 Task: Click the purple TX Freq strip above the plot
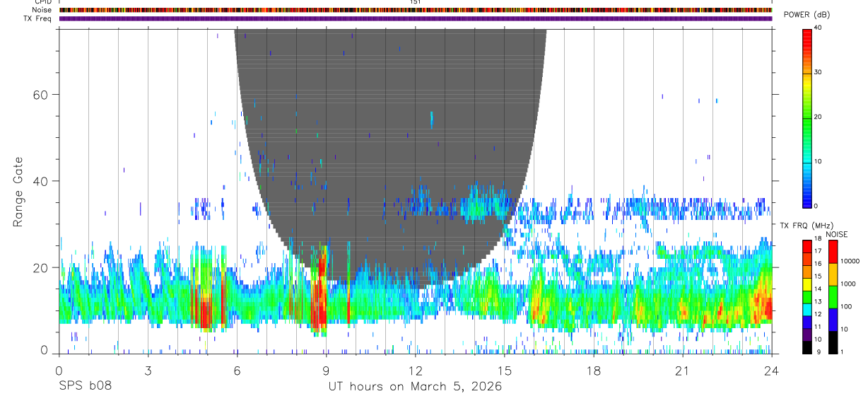pyautogui.click(x=416, y=18)
